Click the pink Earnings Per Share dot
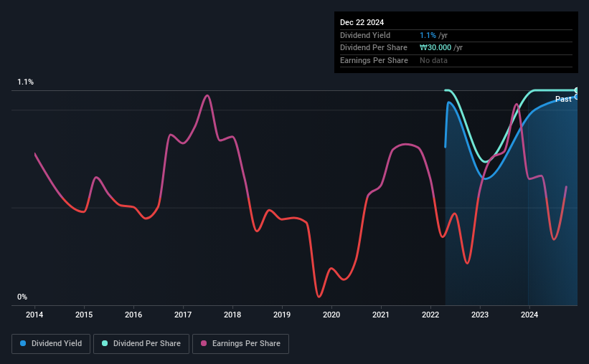This screenshot has width=589, height=364. point(204,343)
